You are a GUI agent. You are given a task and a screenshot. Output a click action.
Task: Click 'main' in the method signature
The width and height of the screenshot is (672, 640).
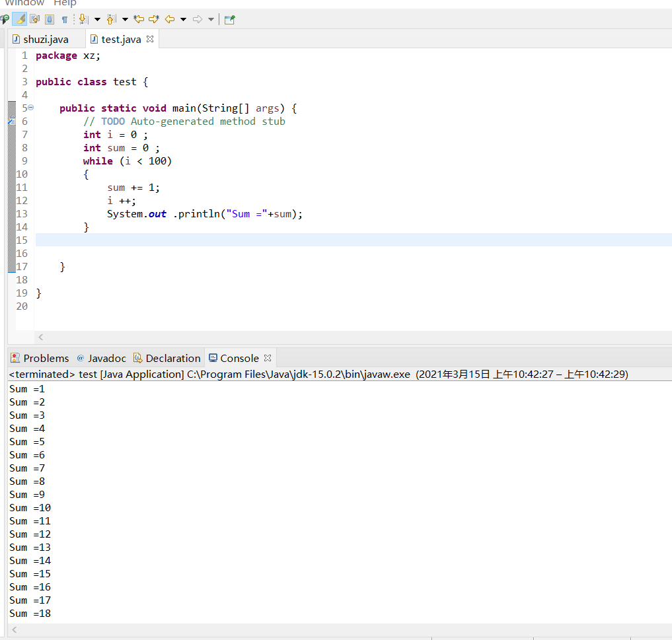184,108
